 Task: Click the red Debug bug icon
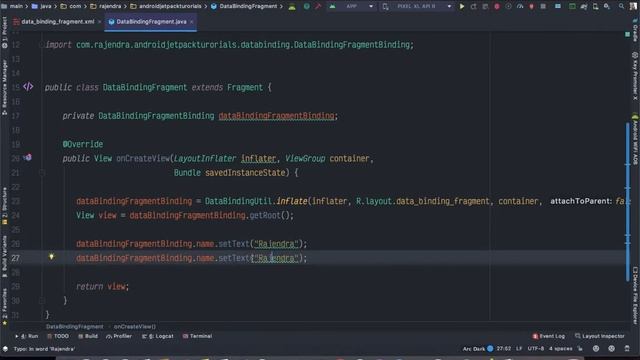(x=497, y=7)
